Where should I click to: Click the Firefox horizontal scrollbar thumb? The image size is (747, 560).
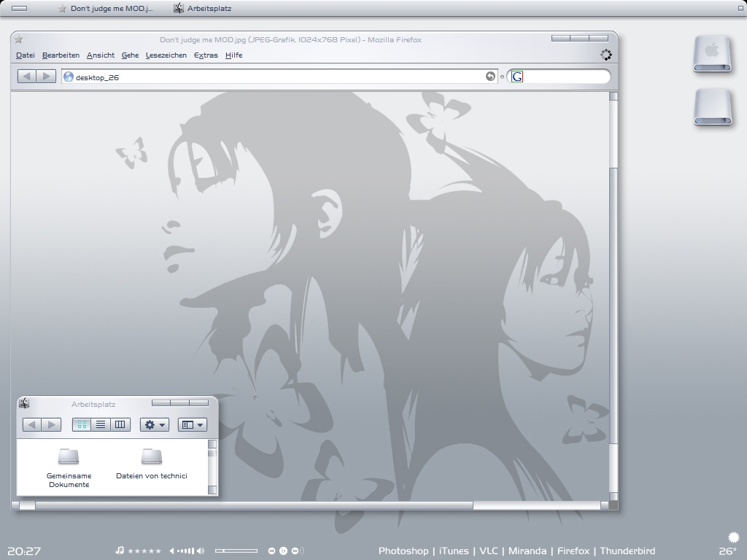click(254, 505)
